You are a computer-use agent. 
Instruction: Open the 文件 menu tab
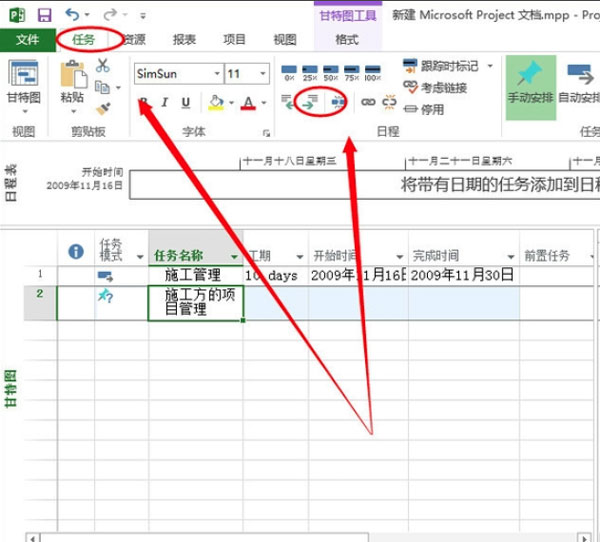(28, 40)
